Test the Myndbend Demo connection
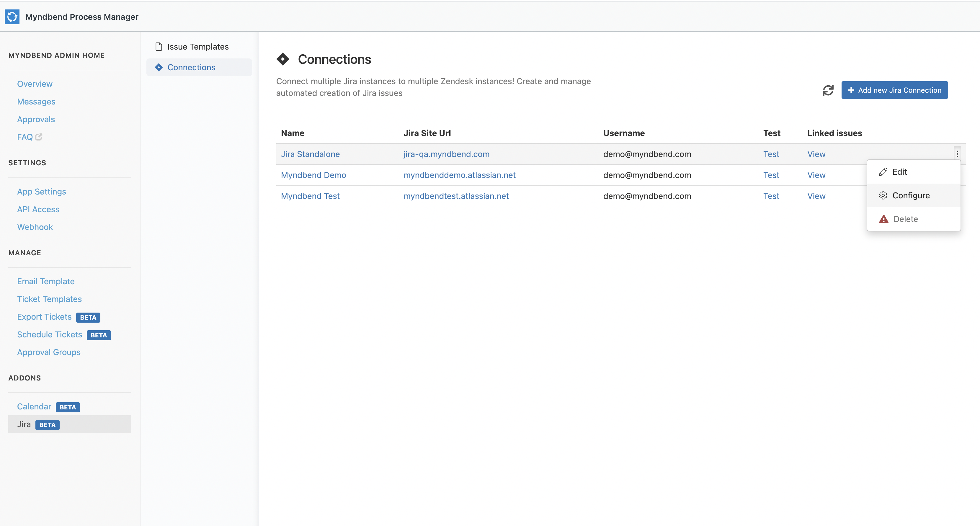The width and height of the screenshot is (980, 526). [771, 175]
